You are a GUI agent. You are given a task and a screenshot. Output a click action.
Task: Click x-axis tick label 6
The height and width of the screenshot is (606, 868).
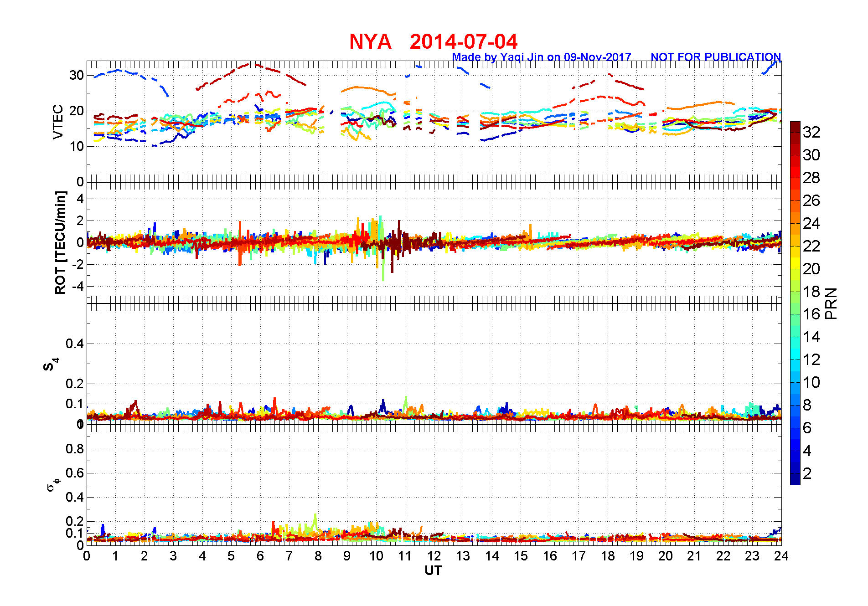[260, 556]
